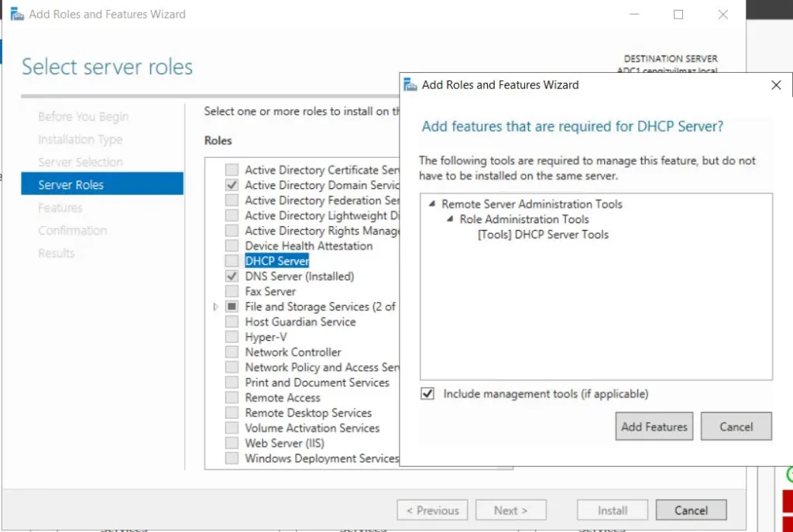Check the Fax Server role
The image size is (793, 532).
coord(232,291)
